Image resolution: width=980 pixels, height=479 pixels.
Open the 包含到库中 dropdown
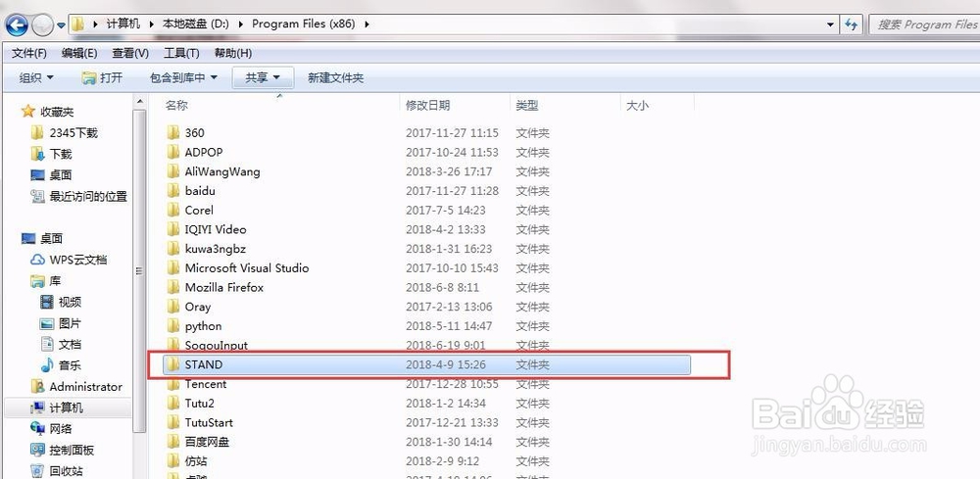[x=184, y=77]
